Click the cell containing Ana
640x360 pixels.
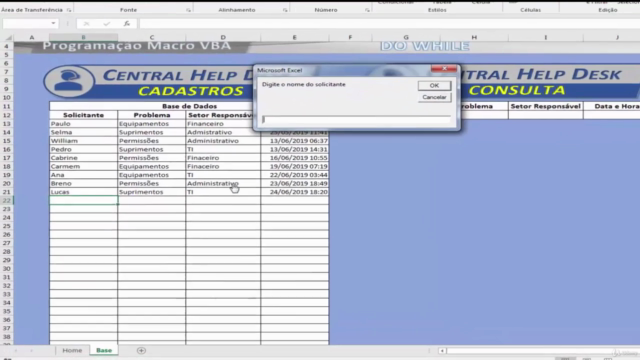[83, 175]
